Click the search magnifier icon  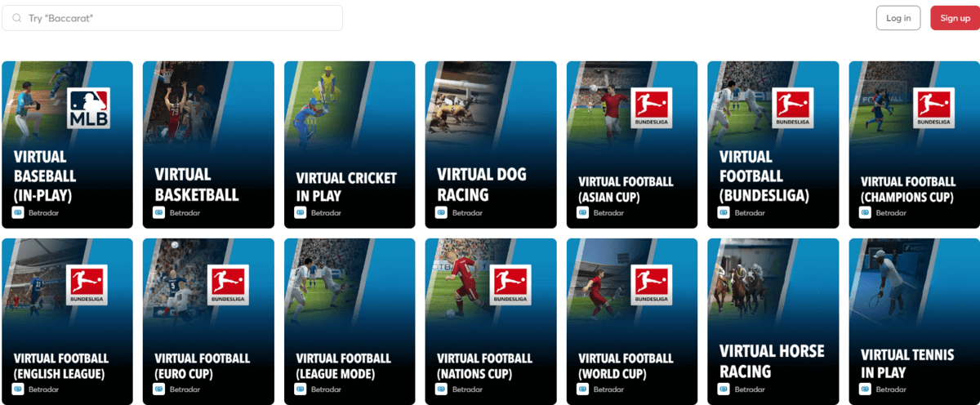coord(16,18)
